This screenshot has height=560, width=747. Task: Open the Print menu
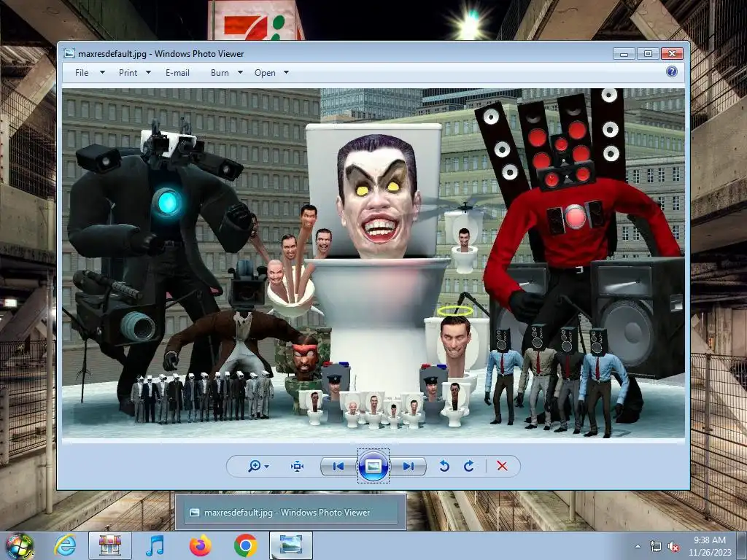pos(128,72)
